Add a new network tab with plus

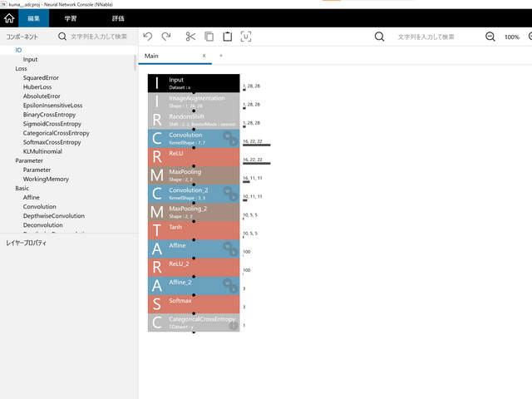click(x=221, y=56)
